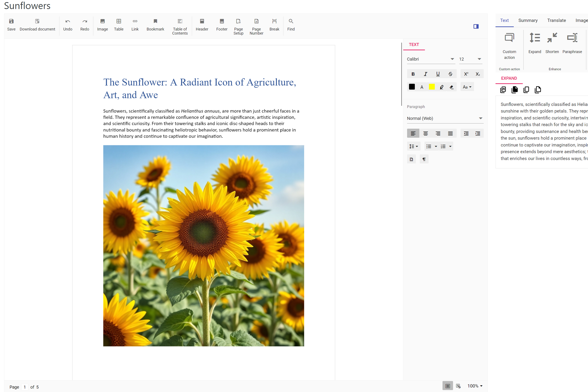Select the EXPAND result tab
The width and height of the screenshot is (588, 392).
(x=509, y=78)
